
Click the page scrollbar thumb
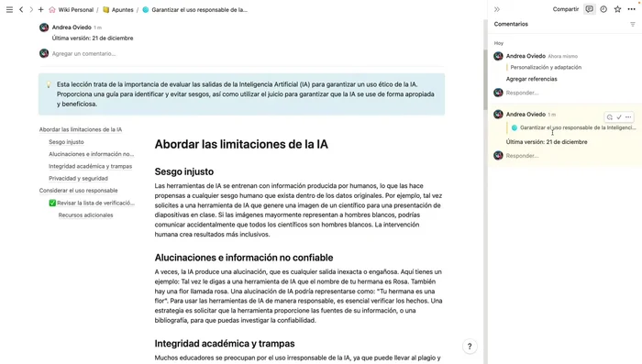(485, 80)
